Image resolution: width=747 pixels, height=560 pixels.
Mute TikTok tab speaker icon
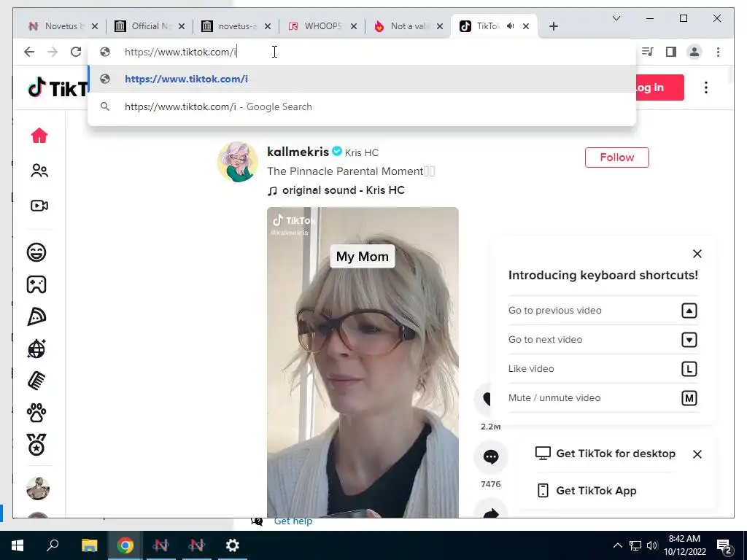pos(510,26)
